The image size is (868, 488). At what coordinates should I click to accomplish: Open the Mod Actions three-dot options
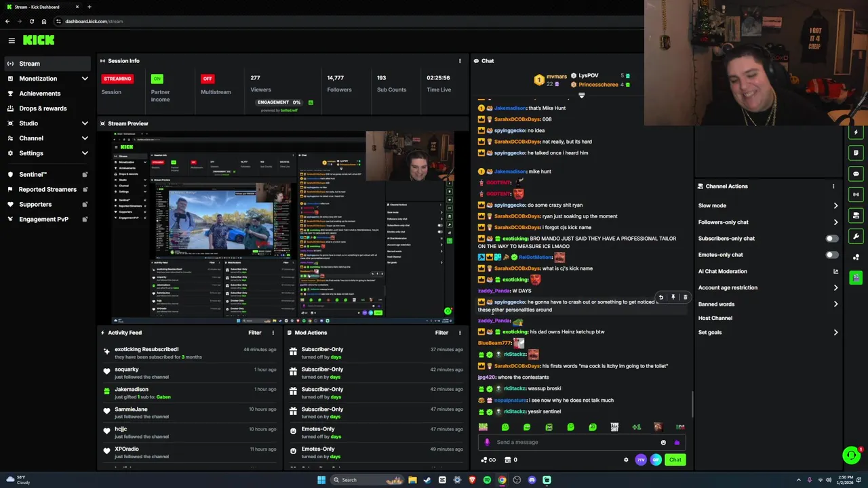point(460,333)
